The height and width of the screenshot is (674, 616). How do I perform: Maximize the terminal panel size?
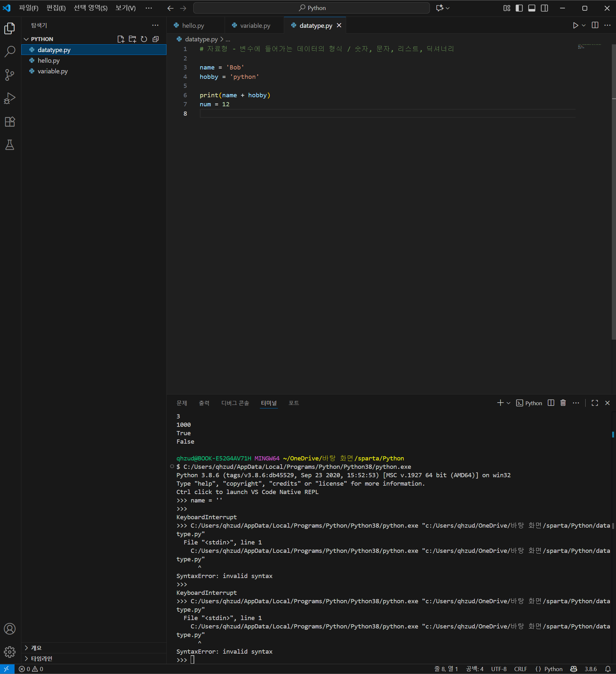pos(595,403)
